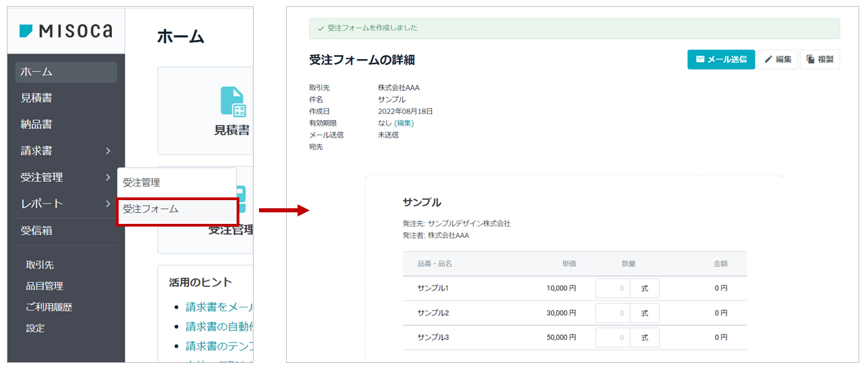The image size is (868, 367).
Task: Open ホーム in the sidebar
Action: (x=66, y=72)
